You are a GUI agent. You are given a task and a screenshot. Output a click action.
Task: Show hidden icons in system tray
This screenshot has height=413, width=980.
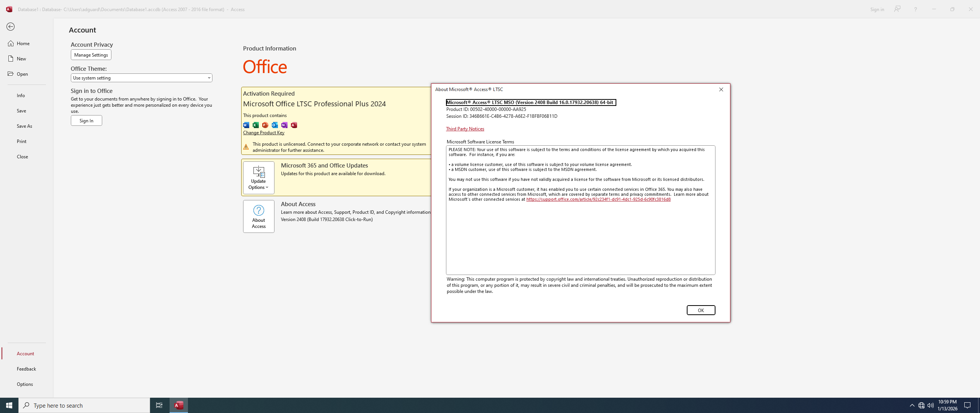pyautogui.click(x=912, y=405)
